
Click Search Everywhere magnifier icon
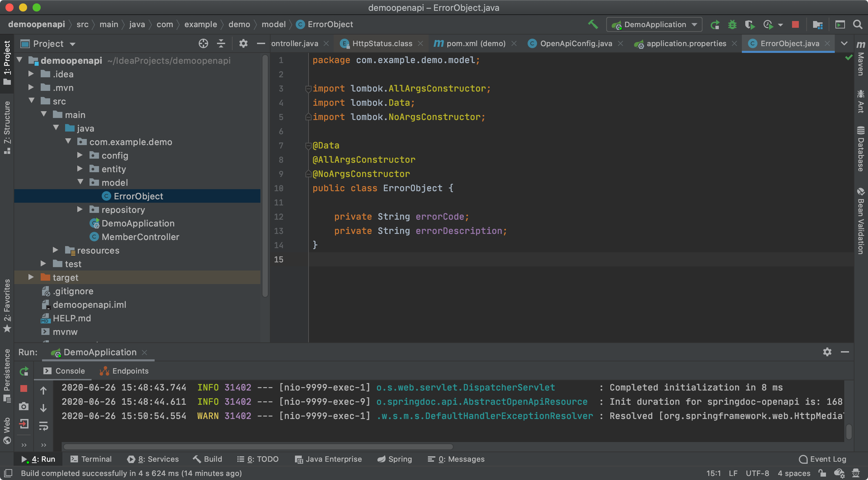[858, 24]
